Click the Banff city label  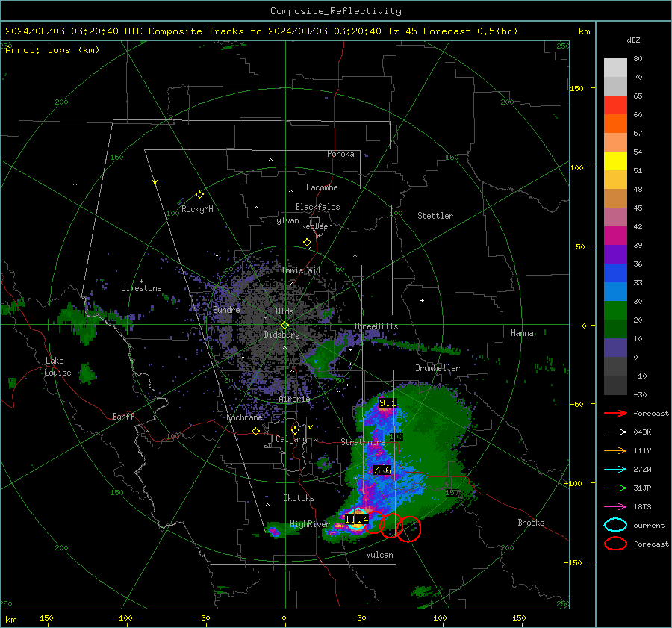(x=123, y=416)
